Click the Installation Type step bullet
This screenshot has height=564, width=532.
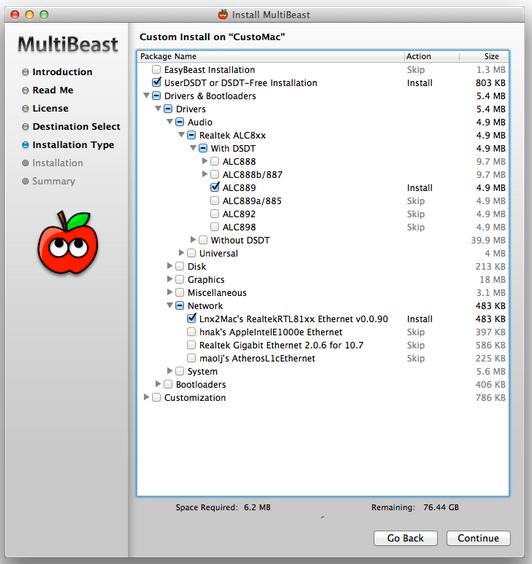click(x=25, y=145)
